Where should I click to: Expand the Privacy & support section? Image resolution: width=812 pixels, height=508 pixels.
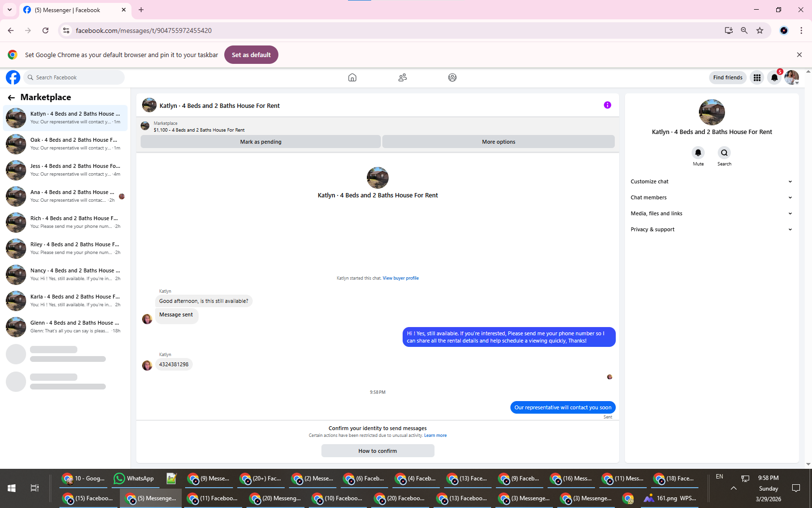(x=711, y=229)
